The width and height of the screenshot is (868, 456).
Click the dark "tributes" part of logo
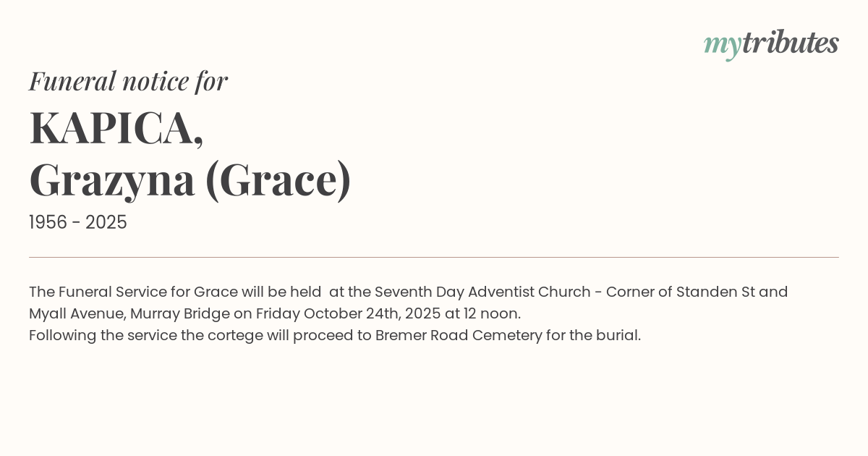pyautogui.click(x=790, y=43)
